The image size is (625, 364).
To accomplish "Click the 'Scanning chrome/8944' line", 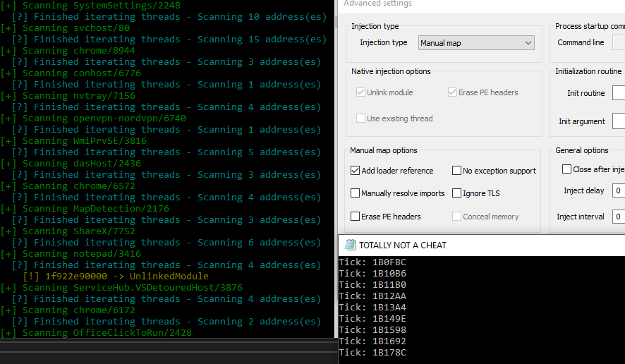I will (x=68, y=51).
